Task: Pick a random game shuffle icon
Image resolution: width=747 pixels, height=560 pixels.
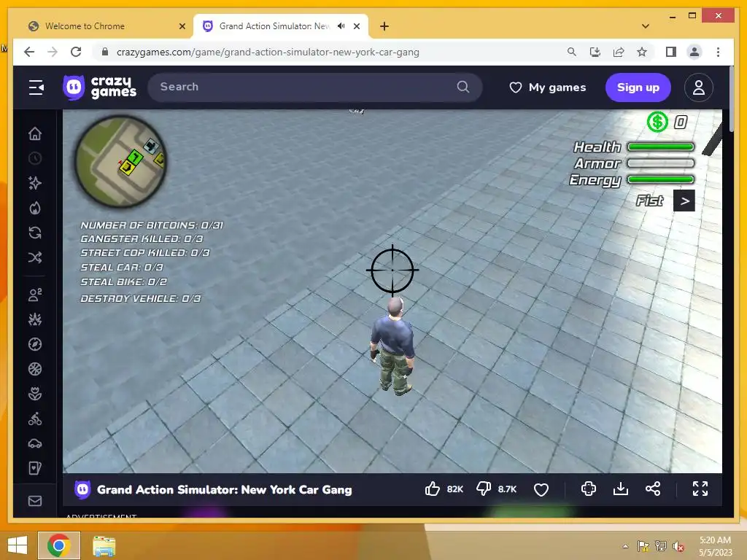Action: pos(35,257)
